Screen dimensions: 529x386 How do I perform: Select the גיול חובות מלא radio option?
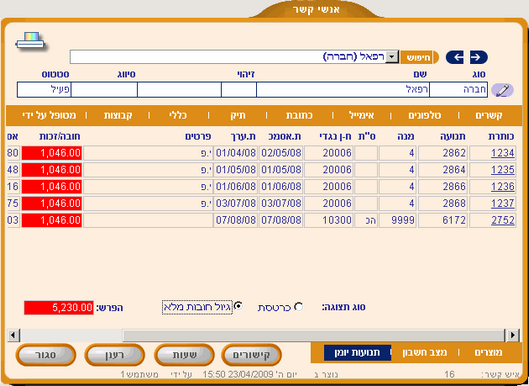(238, 306)
